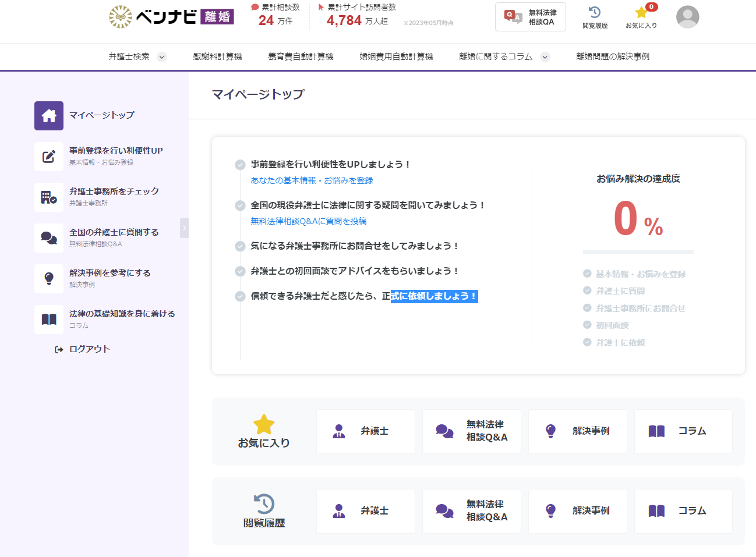Collapse the sidebar with the arrow toggle
The image size is (756, 557).
tap(185, 228)
